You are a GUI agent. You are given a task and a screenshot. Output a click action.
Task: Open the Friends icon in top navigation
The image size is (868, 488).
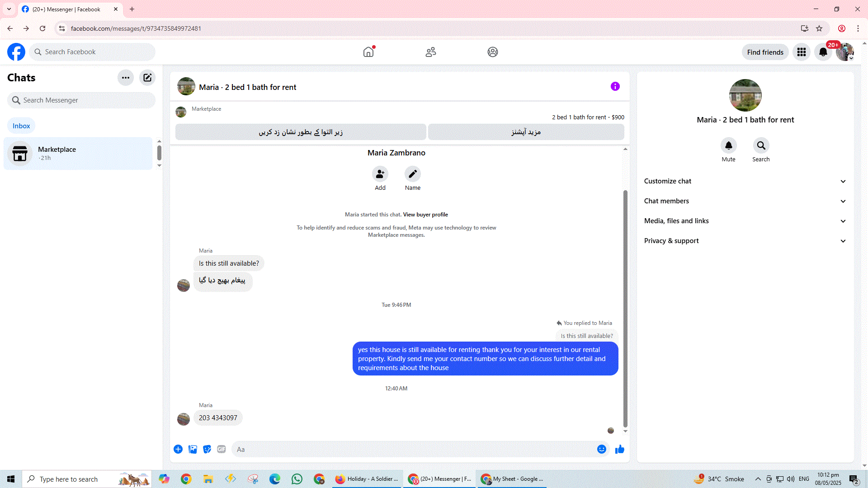click(431, 52)
